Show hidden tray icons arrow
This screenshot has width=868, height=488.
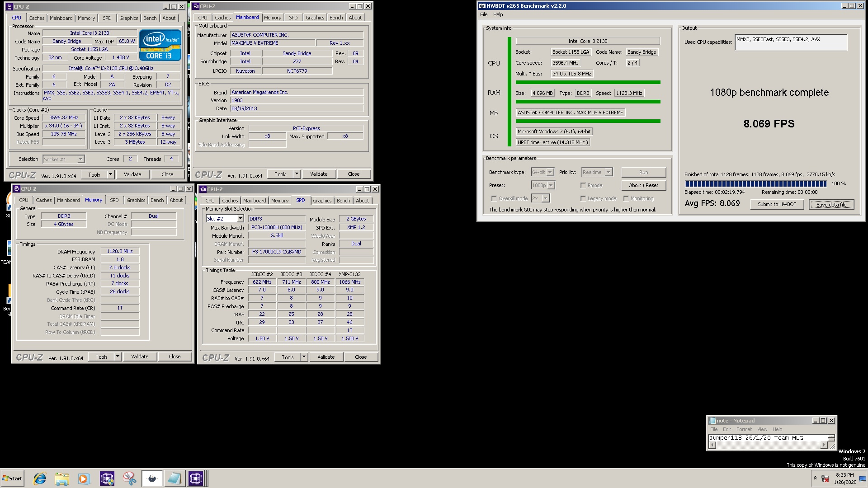point(815,478)
